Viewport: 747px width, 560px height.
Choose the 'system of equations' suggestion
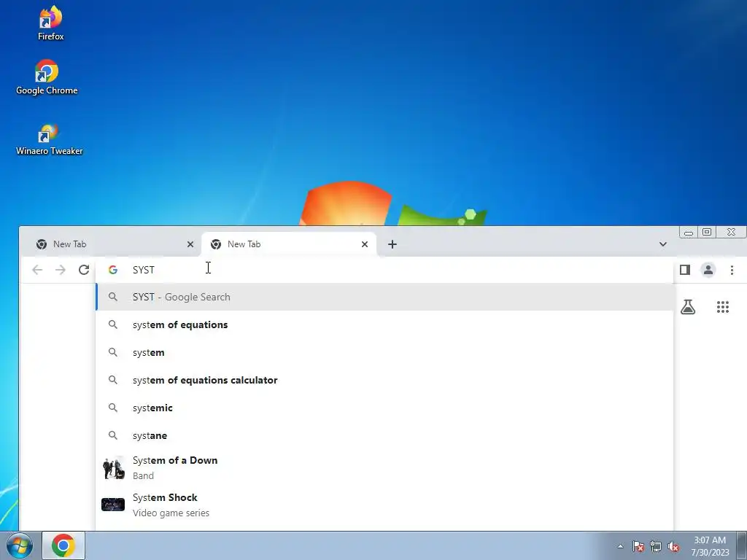tap(385, 324)
